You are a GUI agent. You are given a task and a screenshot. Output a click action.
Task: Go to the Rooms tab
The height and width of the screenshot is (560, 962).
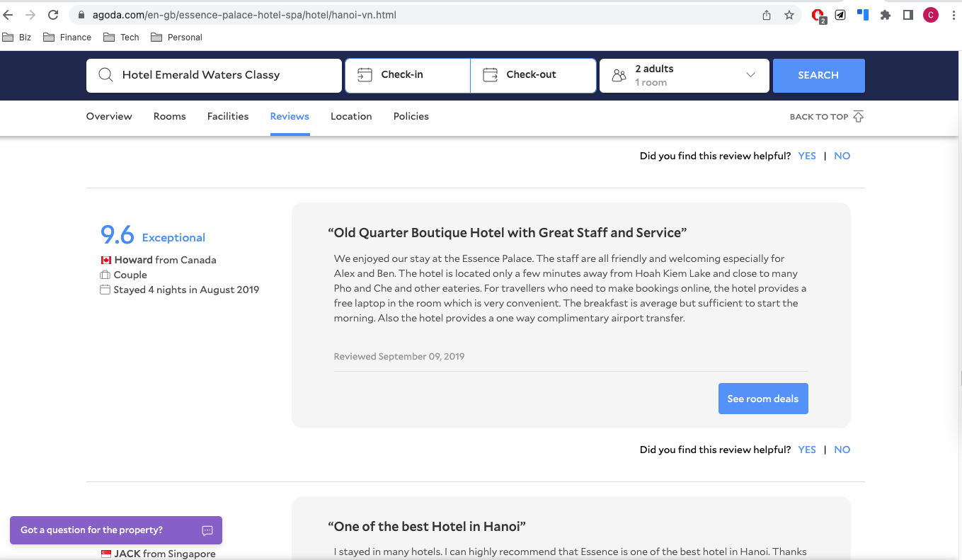click(x=170, y=117)
